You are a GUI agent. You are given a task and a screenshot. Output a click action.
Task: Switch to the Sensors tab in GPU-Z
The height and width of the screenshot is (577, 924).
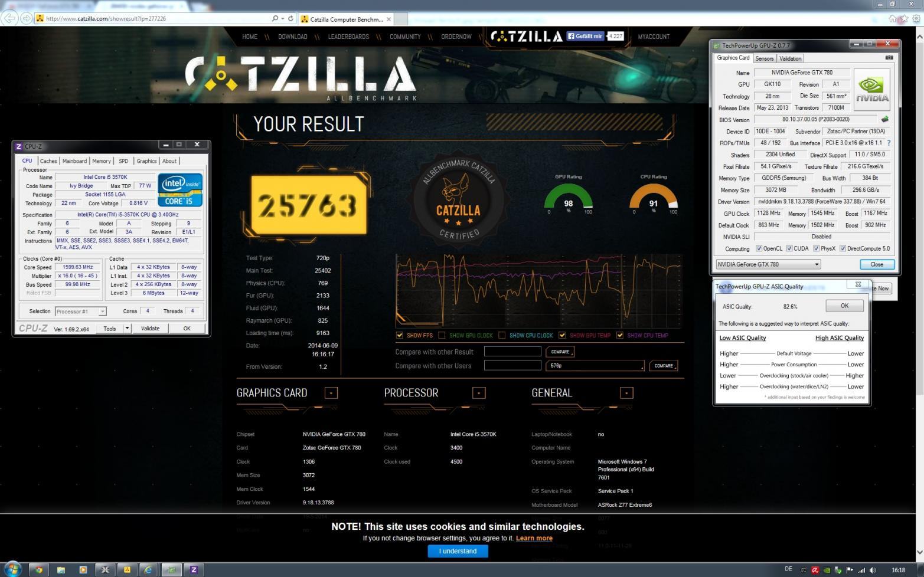(764, 58)
